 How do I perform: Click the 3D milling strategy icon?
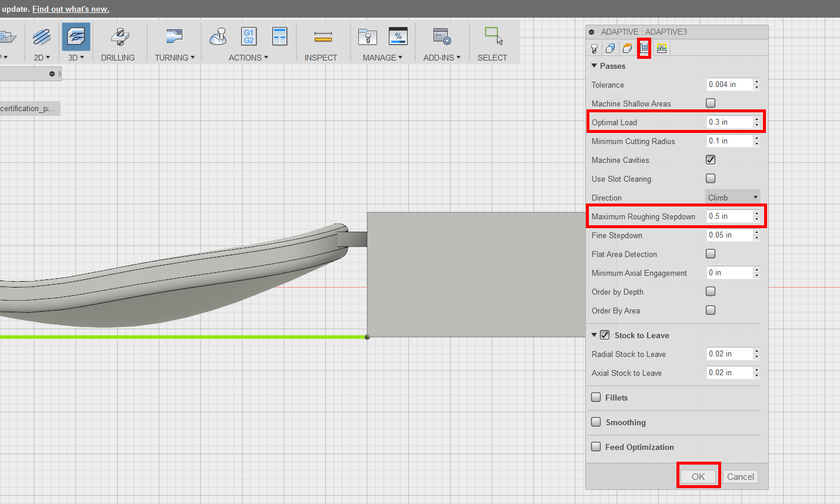coord(76,37)
